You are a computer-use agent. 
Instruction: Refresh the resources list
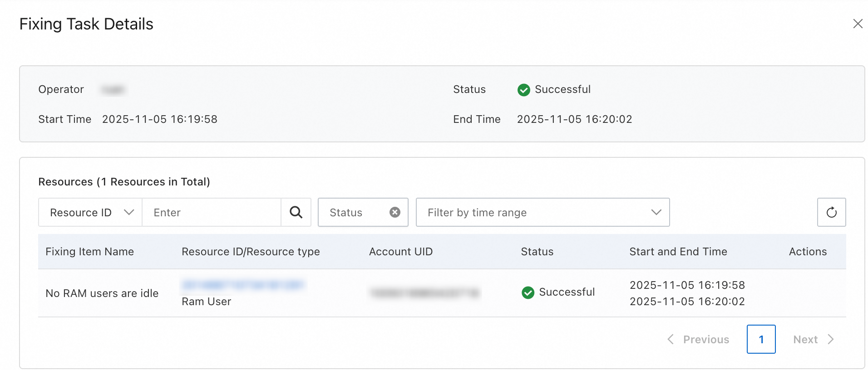tap(831, 212)
